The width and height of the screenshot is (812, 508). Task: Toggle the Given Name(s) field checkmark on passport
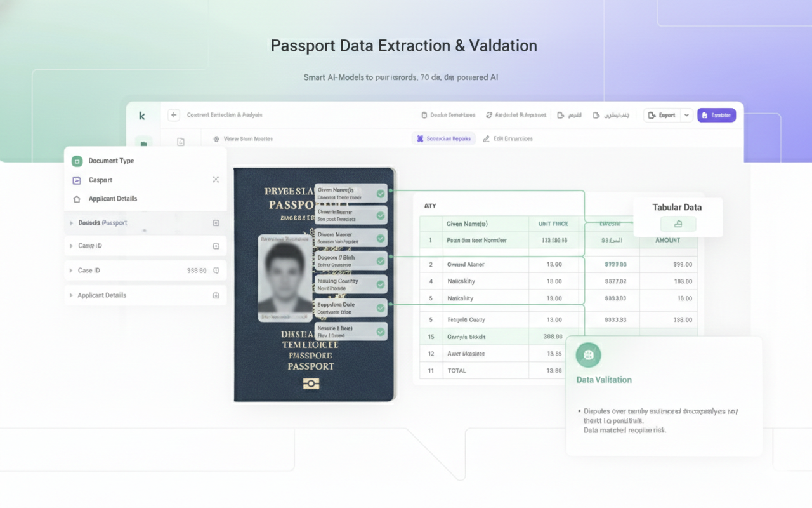coord(381,194)
